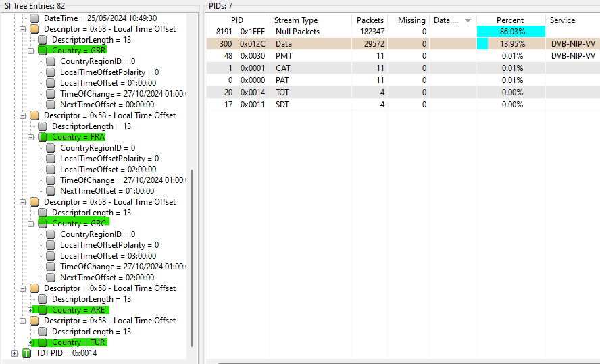600x364 pixels.
Task: Collapse the Local Time Offset descriptor above FRA
Action: (22, 115)
